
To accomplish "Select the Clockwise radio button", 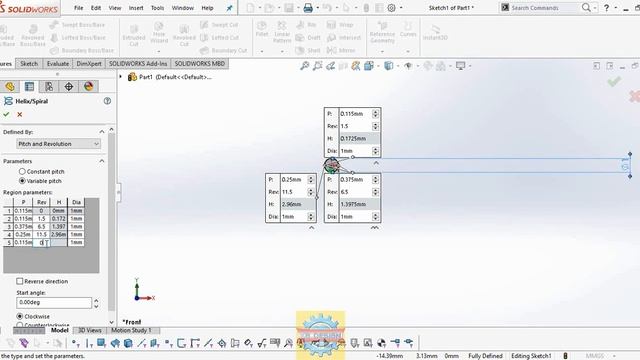I will (x=20, y=316).
